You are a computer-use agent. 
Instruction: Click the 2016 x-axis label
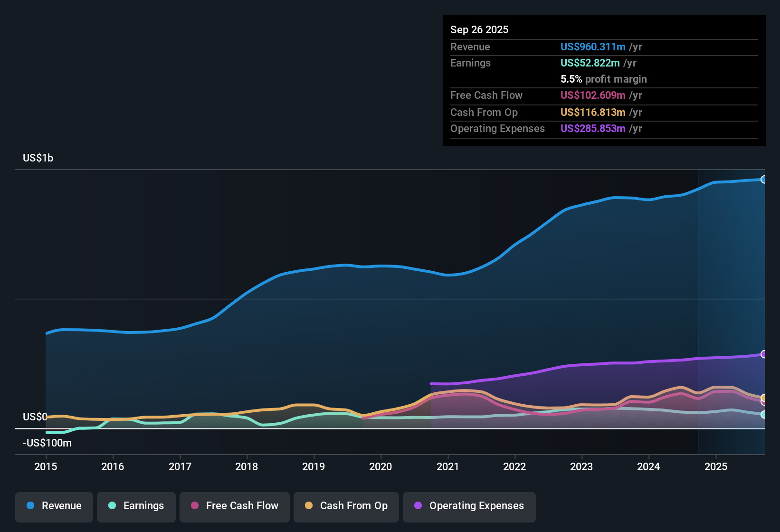click(113, 467)
